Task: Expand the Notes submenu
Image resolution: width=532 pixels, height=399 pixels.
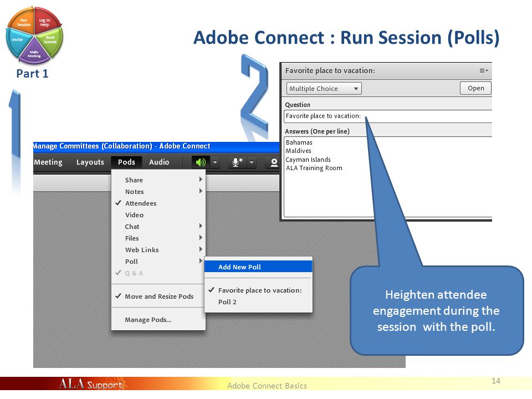Action: point(159,192)
